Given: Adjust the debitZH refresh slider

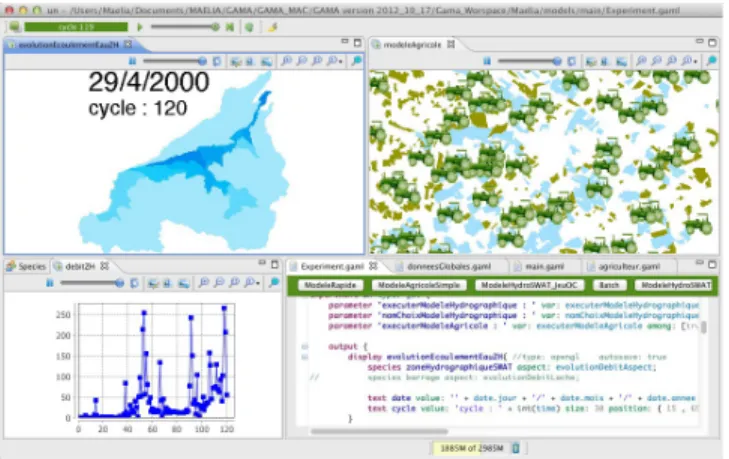Looking at the screenshot, I should pyautogui.click(x=92, y=283).
